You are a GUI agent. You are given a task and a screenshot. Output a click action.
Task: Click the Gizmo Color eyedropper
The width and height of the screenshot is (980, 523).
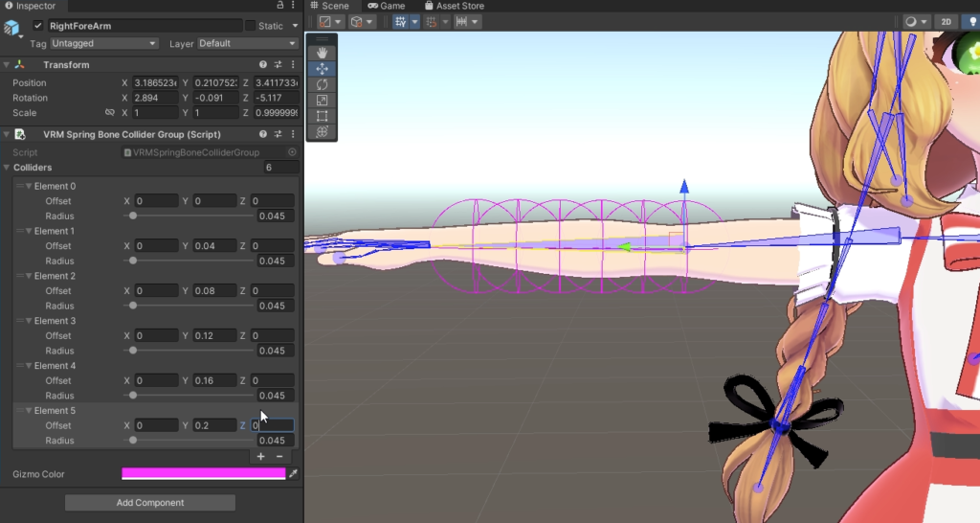pos(293,473)
